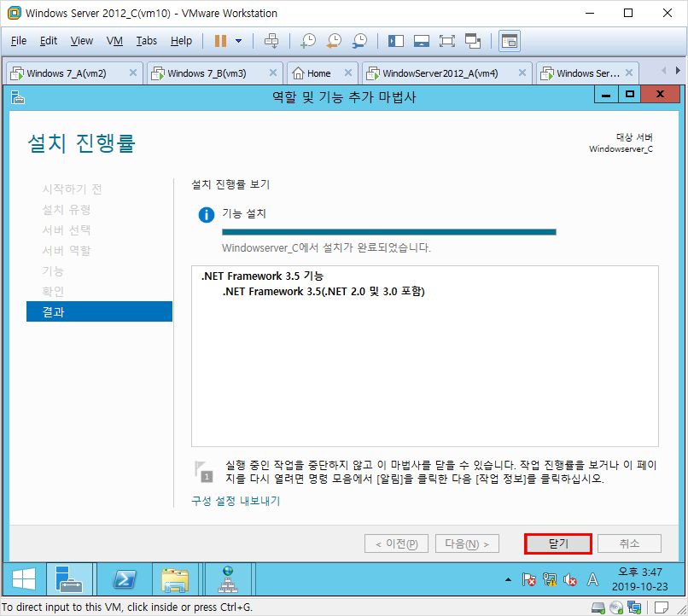Screen dimensions: 688x616
Task: Show tabs further right with arrow
Action: 678,70
